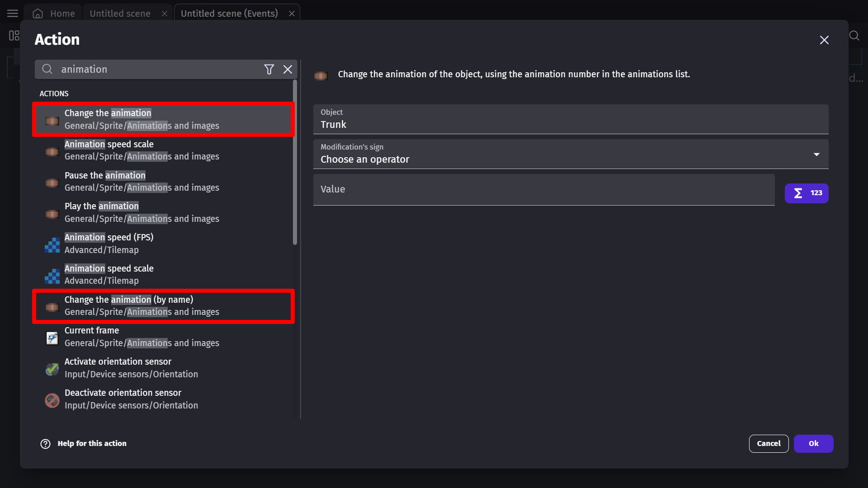Click the Home tab house icon

point(38,14)
